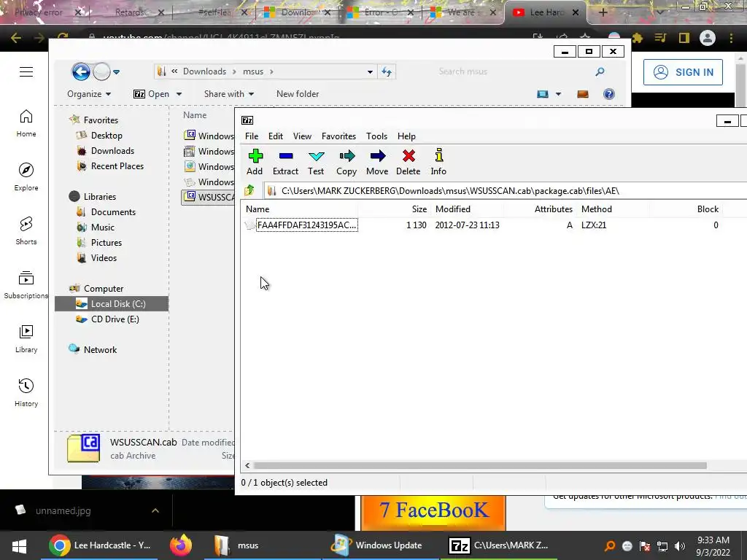Open YouTube Explore
This screenshot has height=560, width=747.
pos(26,177)
